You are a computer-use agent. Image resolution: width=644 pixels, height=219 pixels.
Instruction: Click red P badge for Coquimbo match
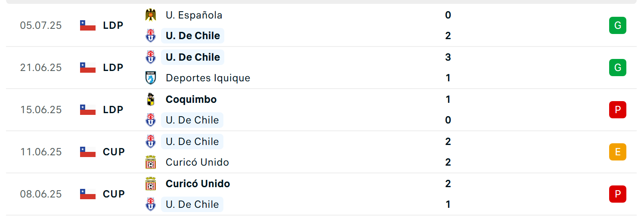click(617, 110)
